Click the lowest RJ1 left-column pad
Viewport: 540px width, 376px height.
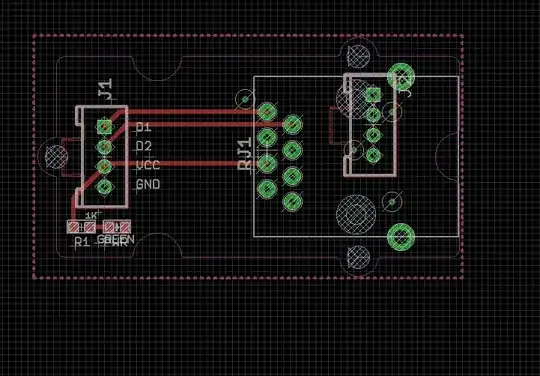pyautogui.click(x=267, y=189)
